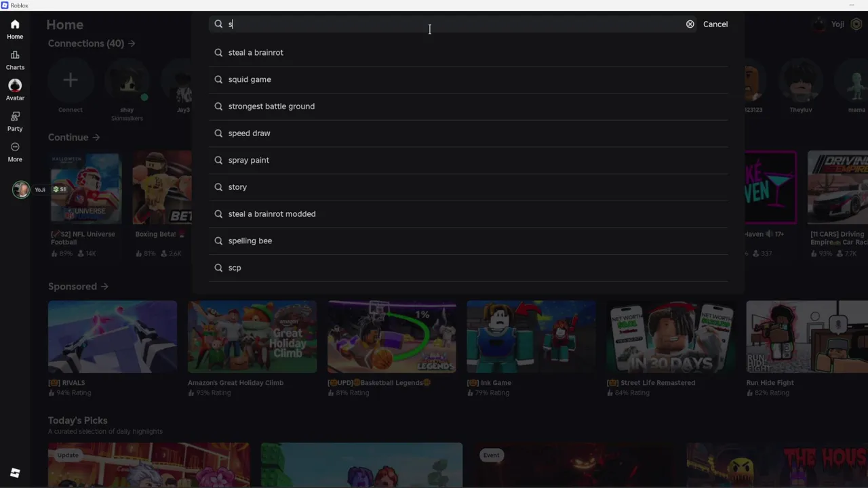Image resolution: width=868 pixels, height=488 pixels.
Task: Open the Today's Picks card tagged Update
Action: click(149, 465)
